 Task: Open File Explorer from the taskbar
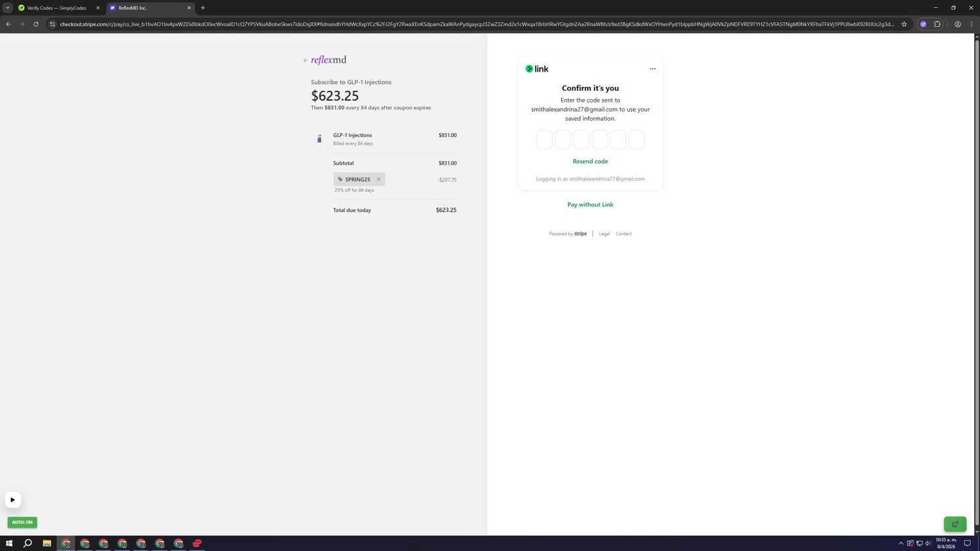point(47,543)
